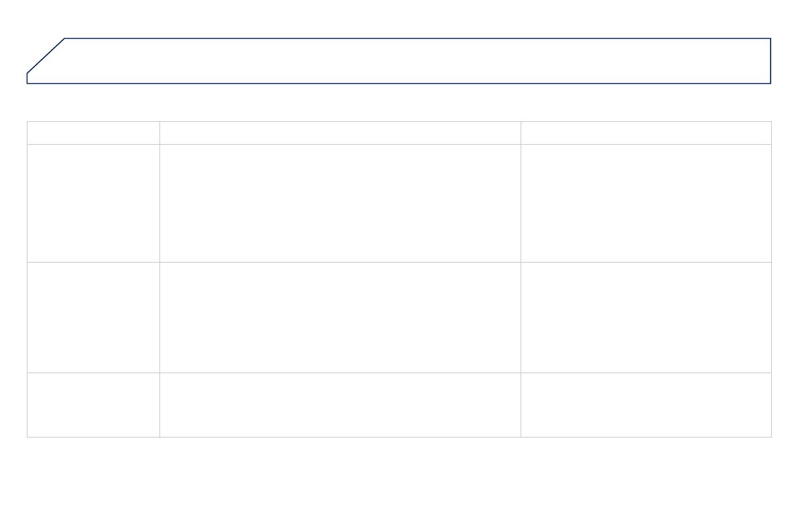Select the first header cell of the table

93,133
